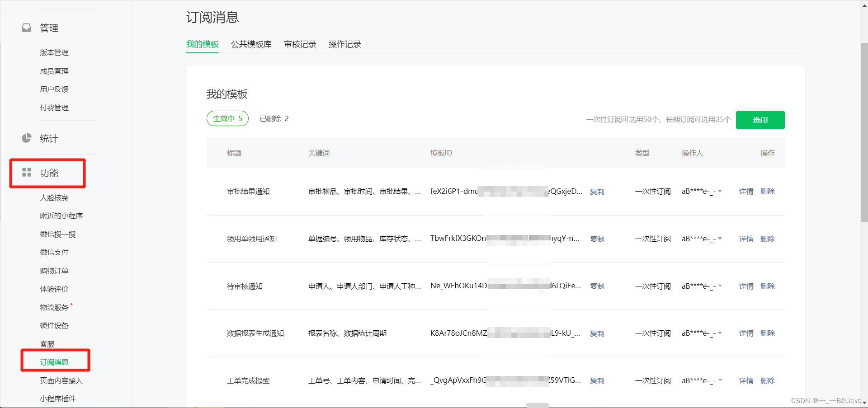Open 详情 for 数据报表生成通知

point(746,333)
